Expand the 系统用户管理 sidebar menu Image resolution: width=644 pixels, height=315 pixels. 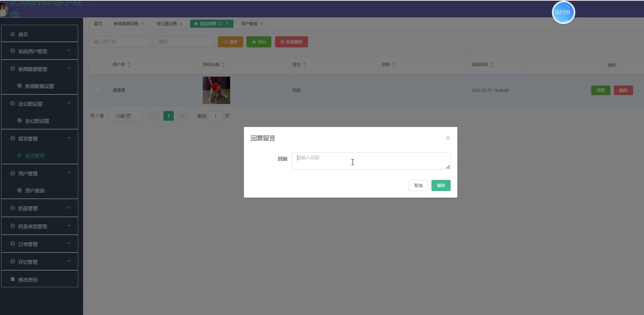click(x=39, y=51)
